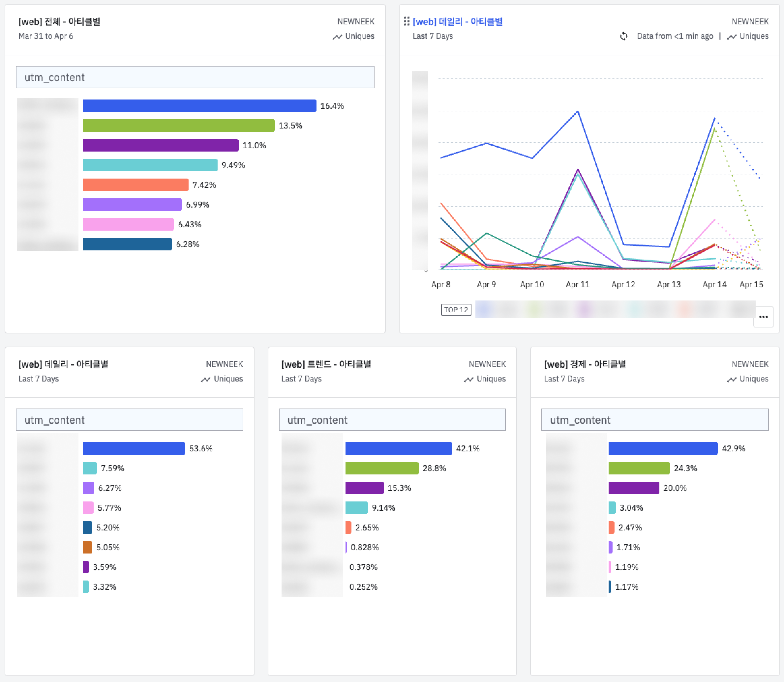Viewport: 784px width, 682px height.
Task: Open the blue [web] 데일리 - 아티클별 title link
Action: pyautogui.click(x=457, y=22)
